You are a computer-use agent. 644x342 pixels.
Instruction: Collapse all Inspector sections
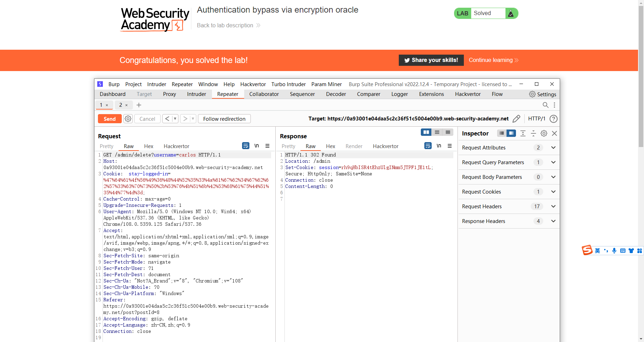[533, 133]
